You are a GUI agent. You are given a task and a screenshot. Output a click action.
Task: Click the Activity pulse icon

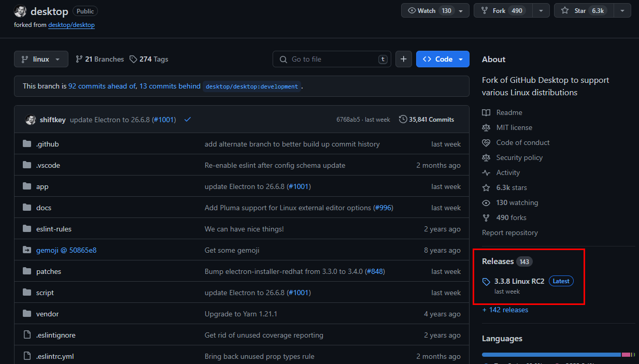[486, 172]
